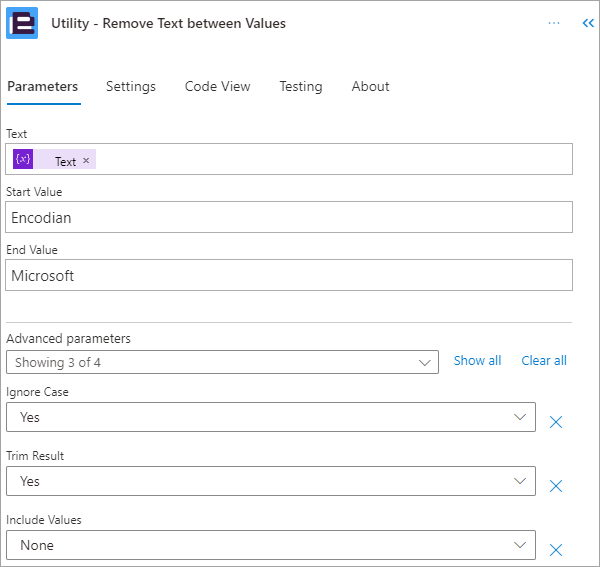Viewport: 600px width, 567px height.
Task: Click the purple variable icon in Text token
Action: point(23,160)
